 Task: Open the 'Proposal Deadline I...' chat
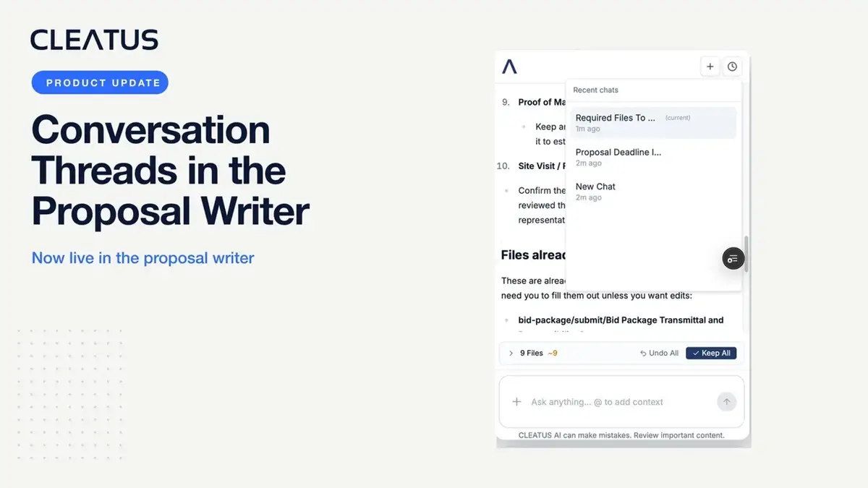(653, 157)
